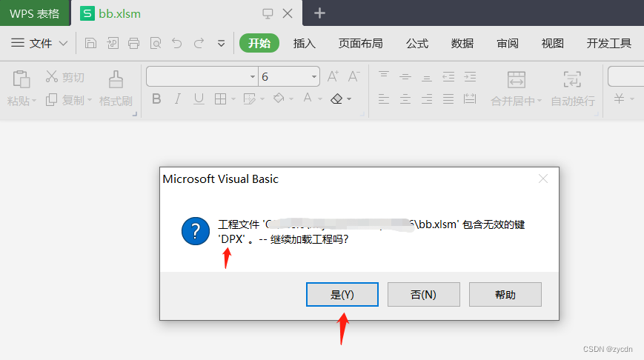This screenshot has width=644, height=360.
Task: Expand the borders dropdown arrow
Action: coord(233,99)
